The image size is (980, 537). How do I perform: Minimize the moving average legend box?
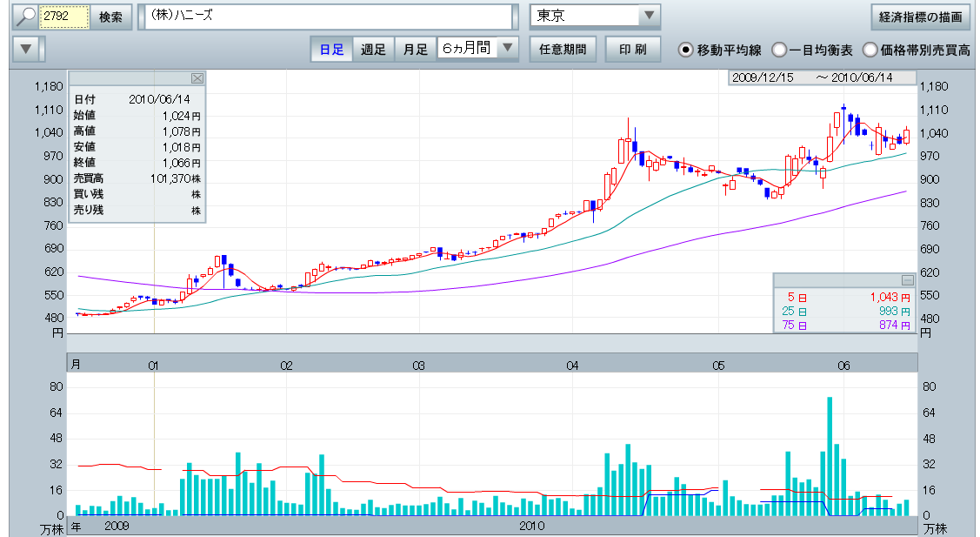(907, 280)
